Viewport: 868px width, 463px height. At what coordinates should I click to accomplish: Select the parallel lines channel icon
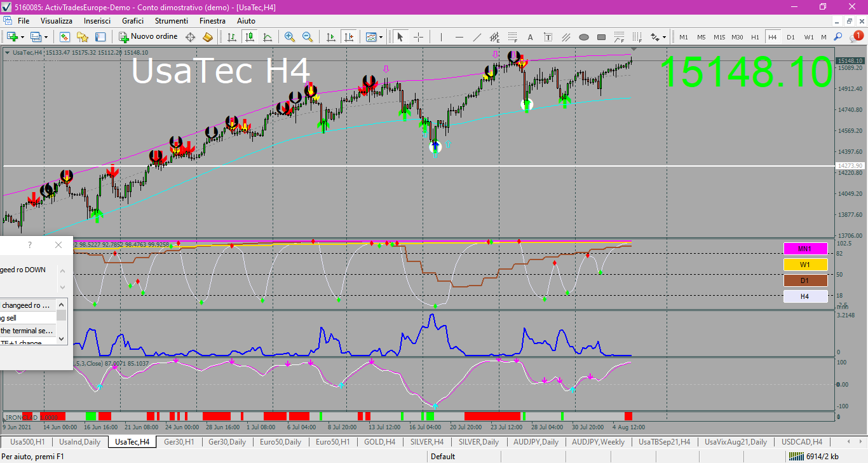coord(566,37)
